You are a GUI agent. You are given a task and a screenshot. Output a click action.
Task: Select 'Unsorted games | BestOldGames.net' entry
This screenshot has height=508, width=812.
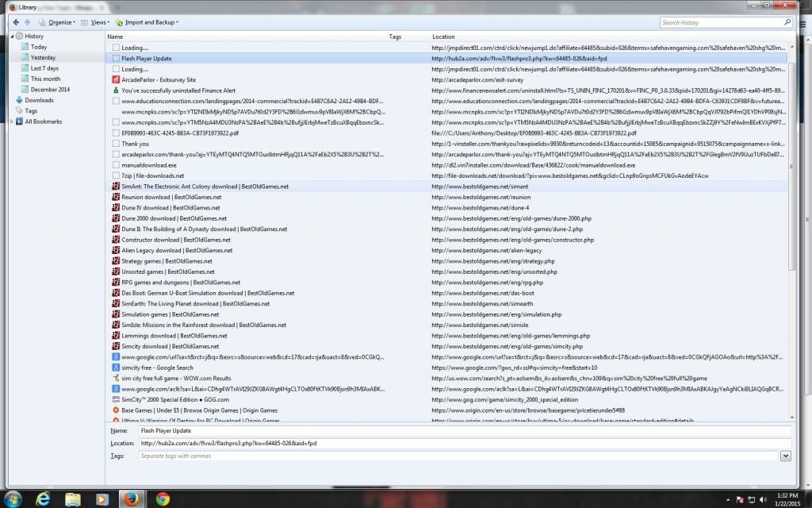coord(446,271)
